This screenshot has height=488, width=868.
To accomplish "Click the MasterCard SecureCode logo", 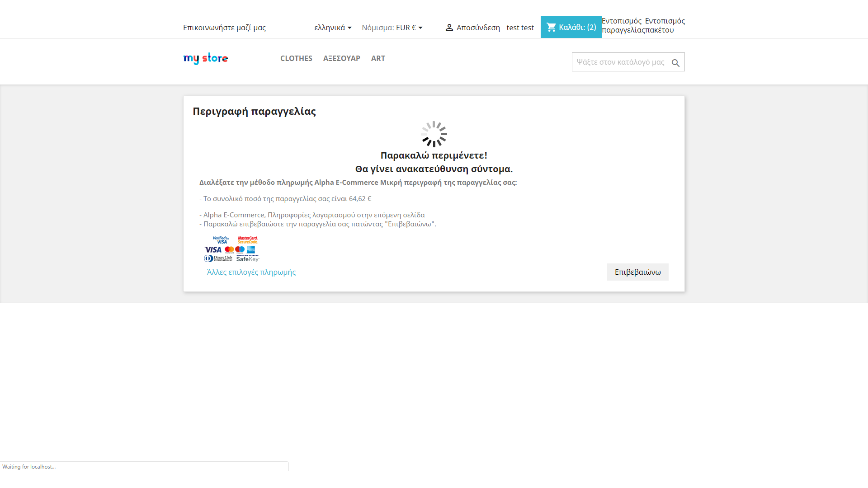I will [248, 240].
